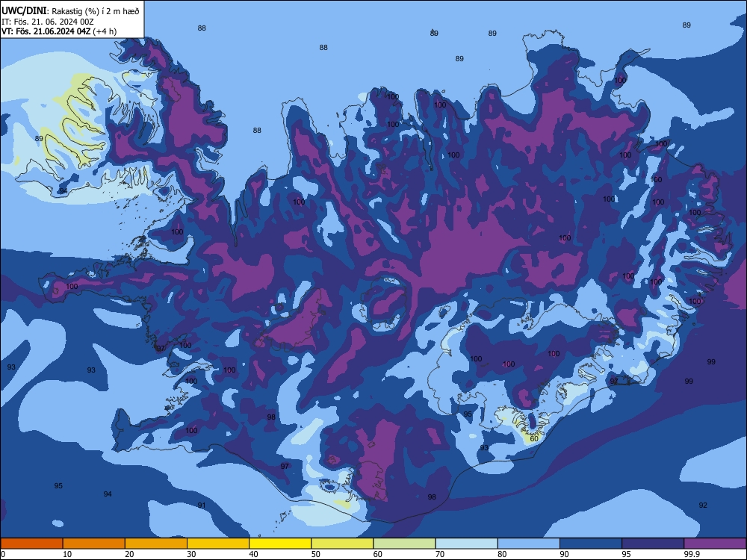Click the legend tick label 30

click(x=191, y=554)
